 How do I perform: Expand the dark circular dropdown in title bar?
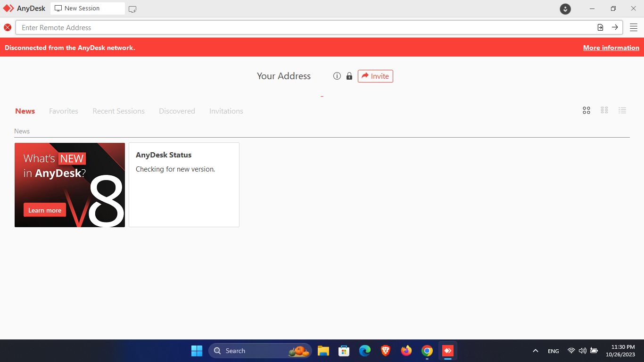565,9
